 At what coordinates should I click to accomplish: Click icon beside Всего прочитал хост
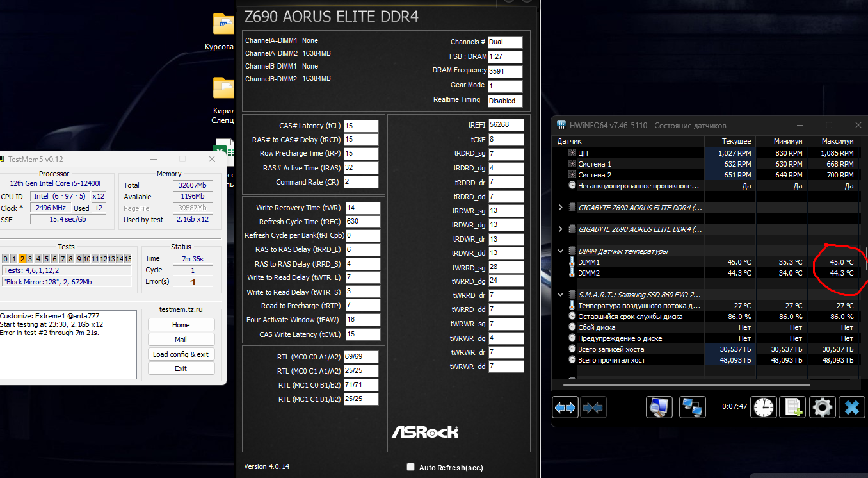pos(572,360)
